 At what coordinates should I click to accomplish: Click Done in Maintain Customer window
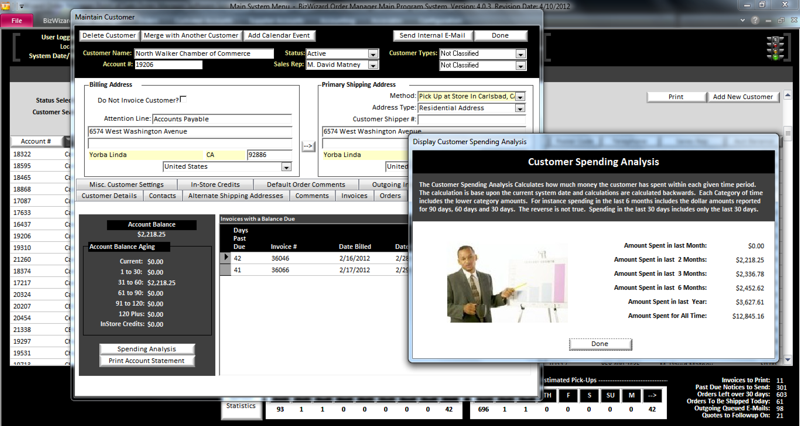click(500, 36)
